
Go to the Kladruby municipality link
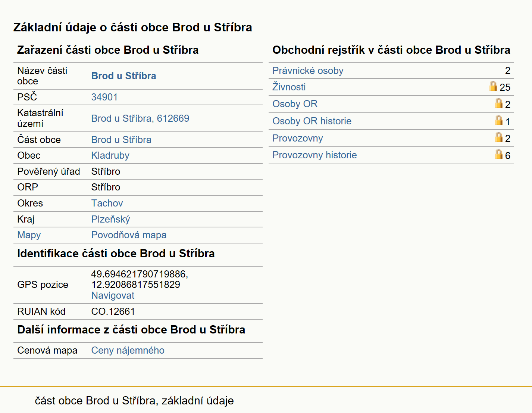(110, 155)
